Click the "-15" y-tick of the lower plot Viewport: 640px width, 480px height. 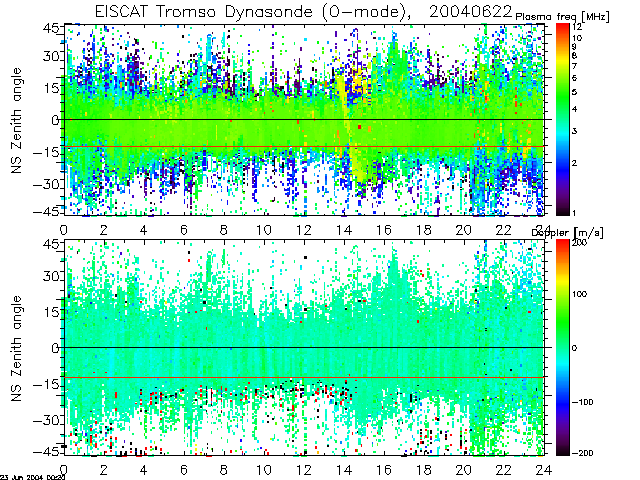46,384
